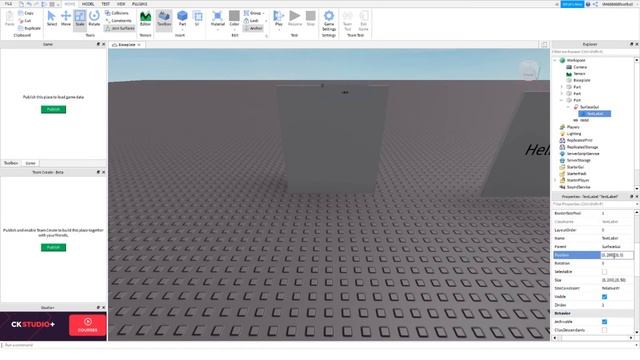Image resolution: width=640 pixels, height=360 pixels.
Task: Toggle Constraints in the Tools group
Action: tap(118, 20)
